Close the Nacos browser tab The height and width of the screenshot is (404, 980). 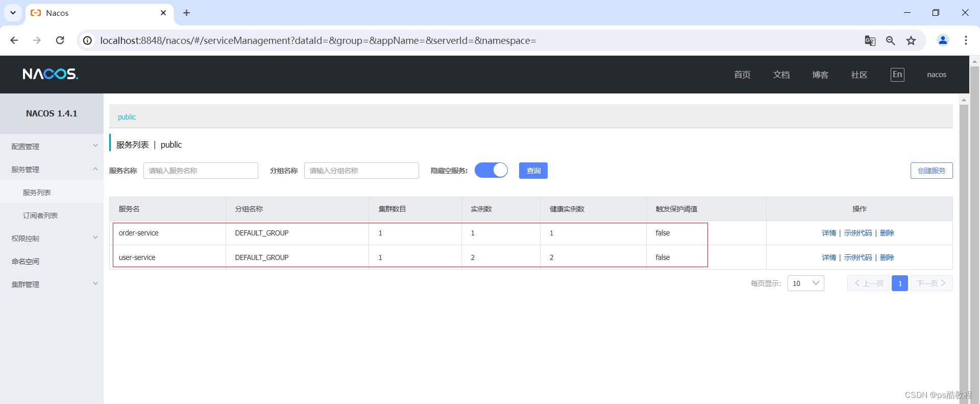tap(163, 13)
